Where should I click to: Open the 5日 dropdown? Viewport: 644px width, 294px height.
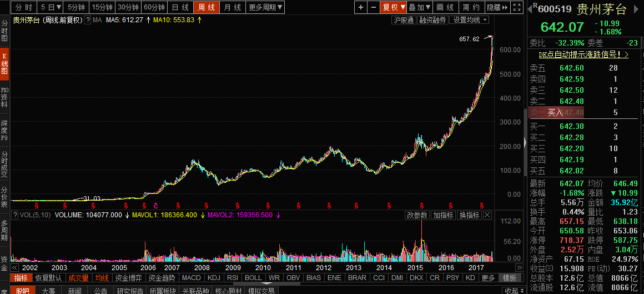[51, 7]
